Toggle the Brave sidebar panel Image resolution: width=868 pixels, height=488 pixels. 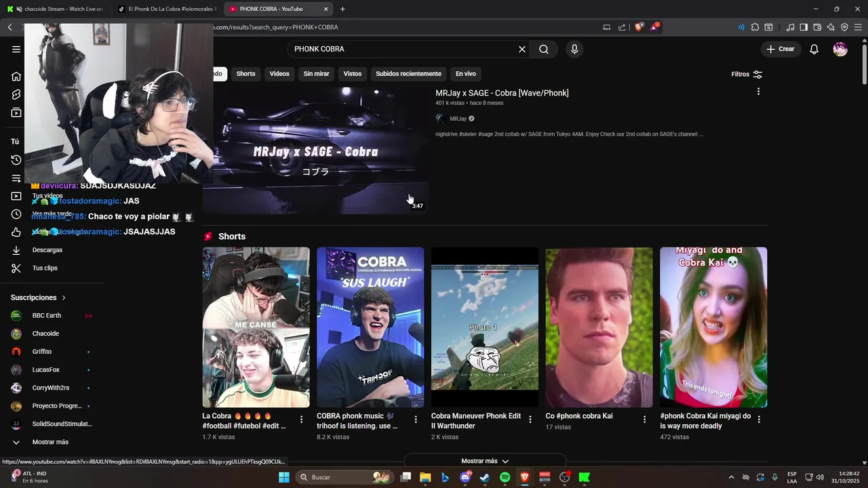(804, 27)
